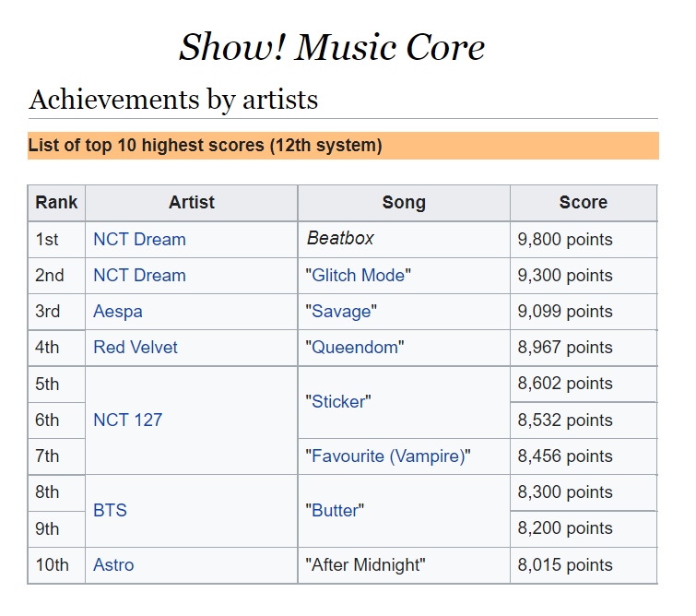Viewport: 696px width, 616px height.
Task: Select the 9,300 points score cell
Action: [584, 276]
